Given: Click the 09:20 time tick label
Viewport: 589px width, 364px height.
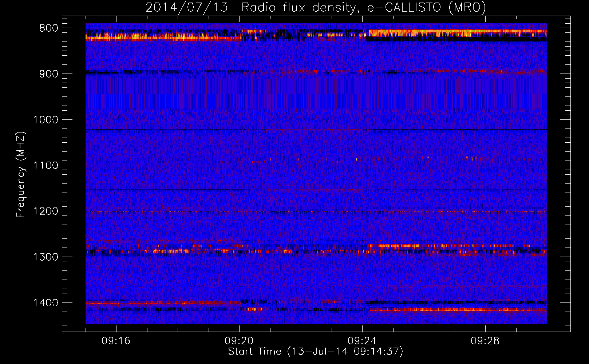Looking at the screenshot, I should tap(239, 341).
